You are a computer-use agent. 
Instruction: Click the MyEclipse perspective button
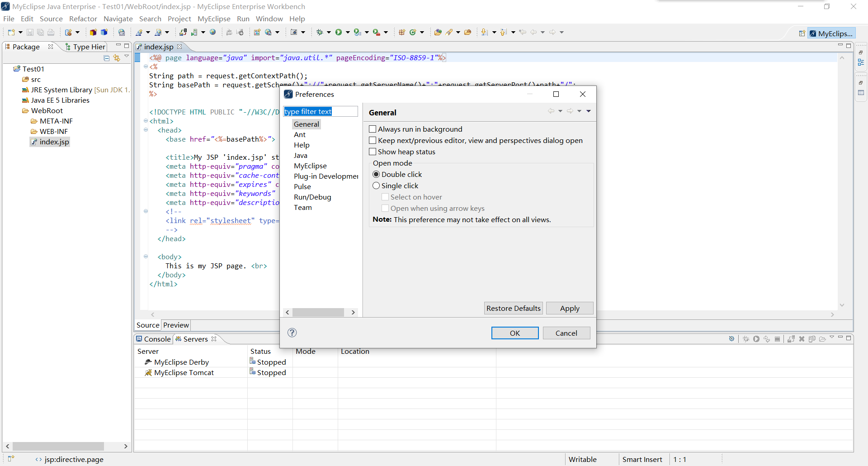coord(831,33)
